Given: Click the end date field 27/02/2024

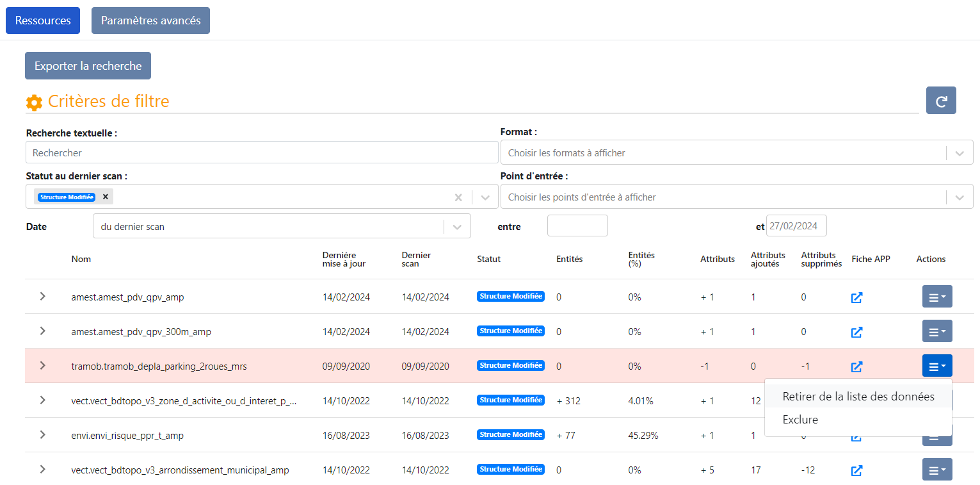Looking at the screenshot, I should coord(796,226).
